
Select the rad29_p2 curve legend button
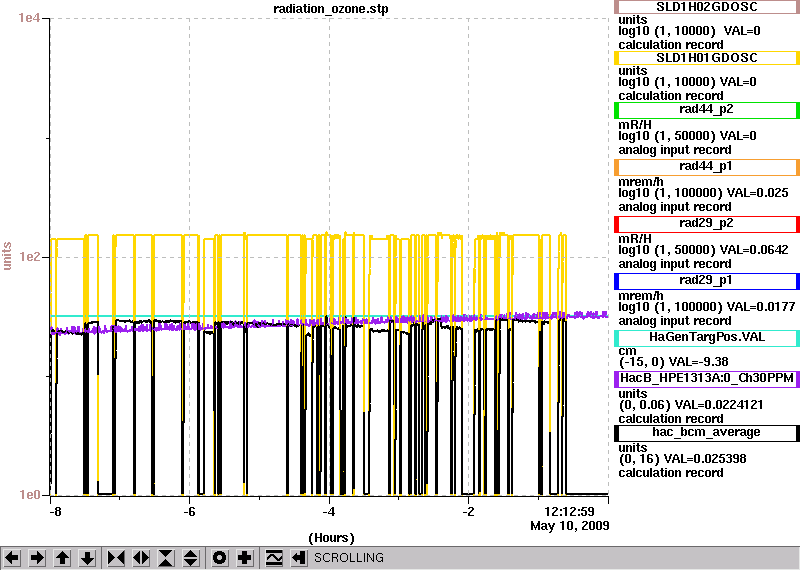pos(707,224)
